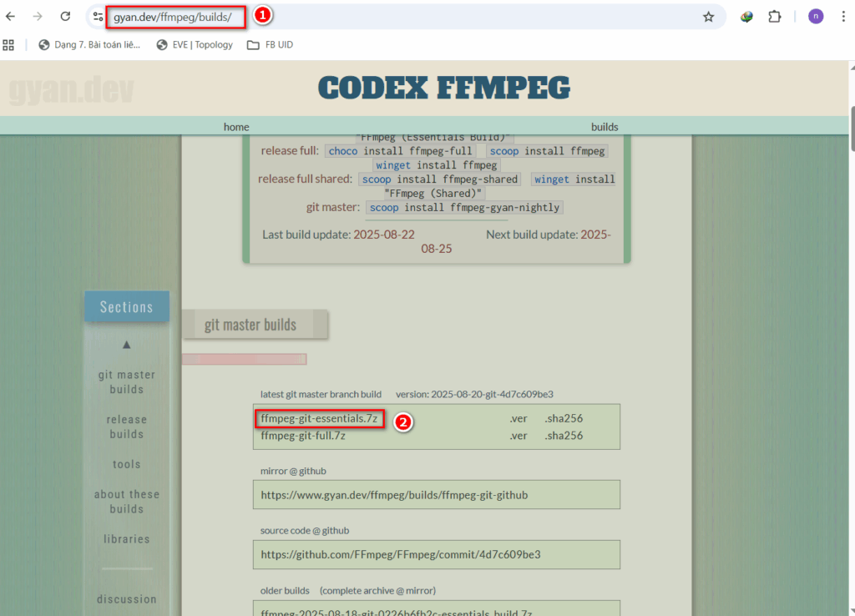This screenshot has height=616, width=855.
Task: Open .sha256 link for ffmpeg-git-essentials
Action: (x=564, y=419)
